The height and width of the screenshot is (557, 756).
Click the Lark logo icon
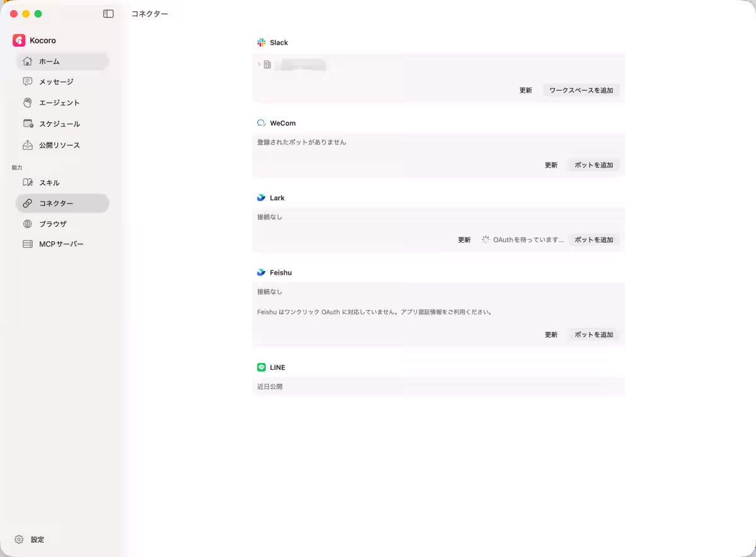[x=261, y=198]
